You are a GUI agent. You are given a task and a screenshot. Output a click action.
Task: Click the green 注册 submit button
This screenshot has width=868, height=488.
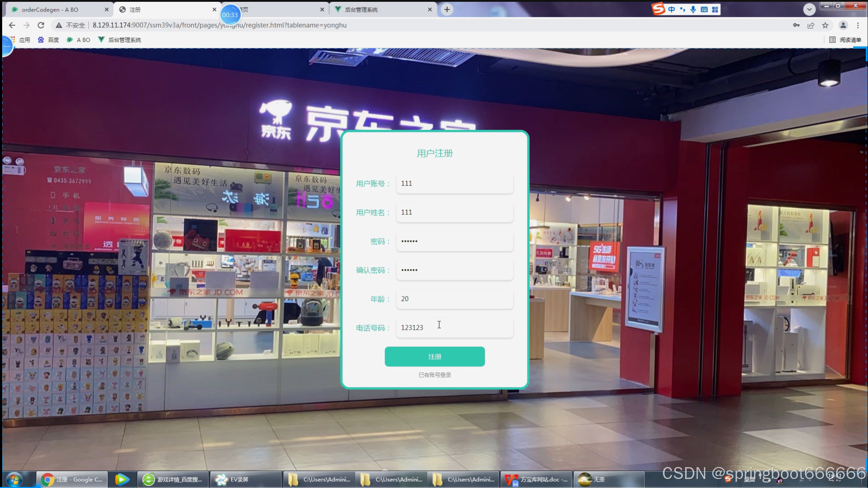[x=435, y=356]
